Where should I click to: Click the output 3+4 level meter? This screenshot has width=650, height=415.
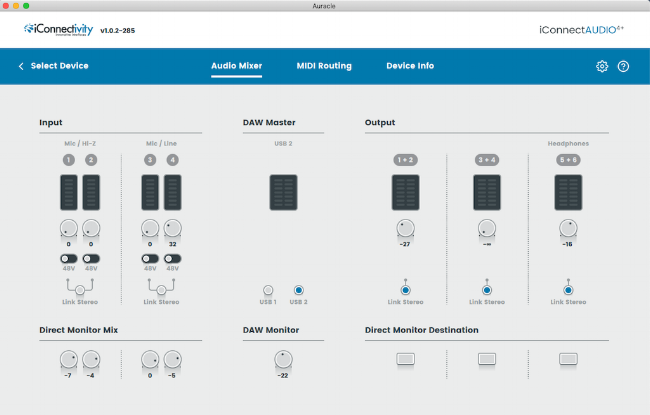coord(487,192)
